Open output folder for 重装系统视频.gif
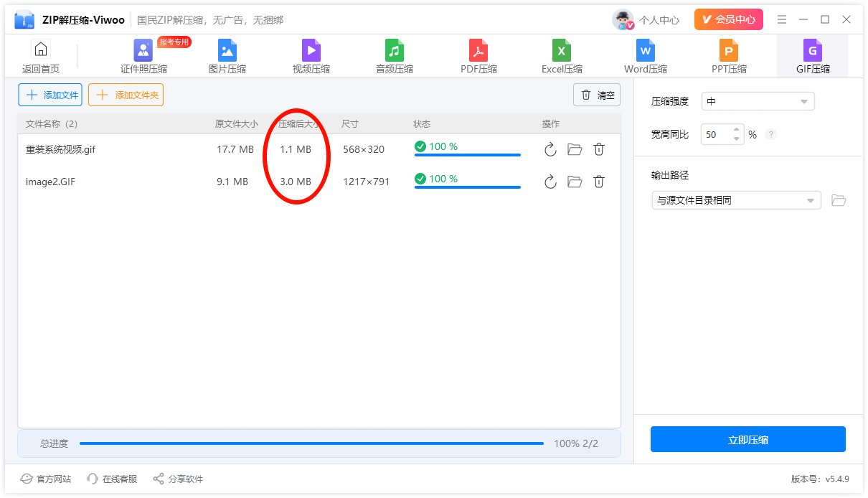This screenshot has height=498, width=868. click(575, 149)
